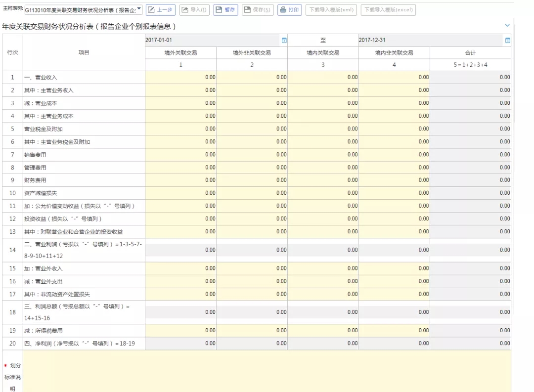Select 营业收入 cell under 境外关联交易
The height and width of the screenshot is (392, 534).
point(180,77)
